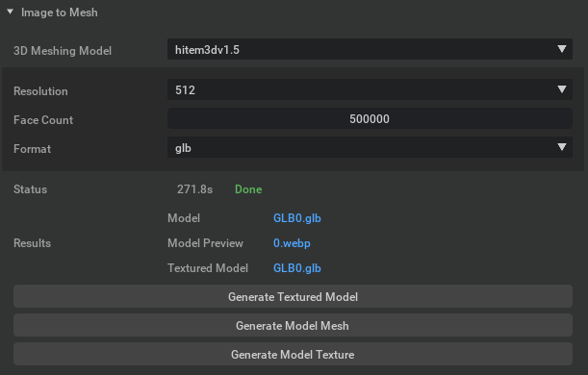Viewport: 588px width, 375px height.
Task: Click the Resolution label
Action: point(40,91)
